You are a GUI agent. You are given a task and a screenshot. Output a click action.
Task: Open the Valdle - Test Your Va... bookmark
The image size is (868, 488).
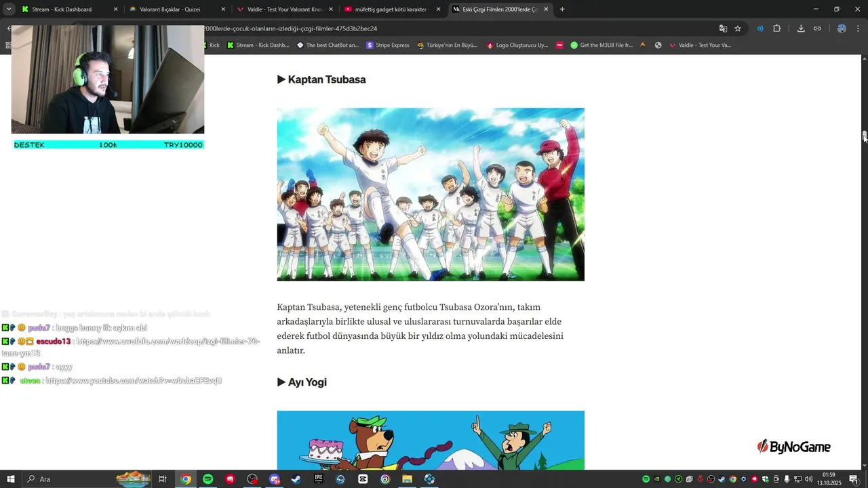[x=701, y=45]
